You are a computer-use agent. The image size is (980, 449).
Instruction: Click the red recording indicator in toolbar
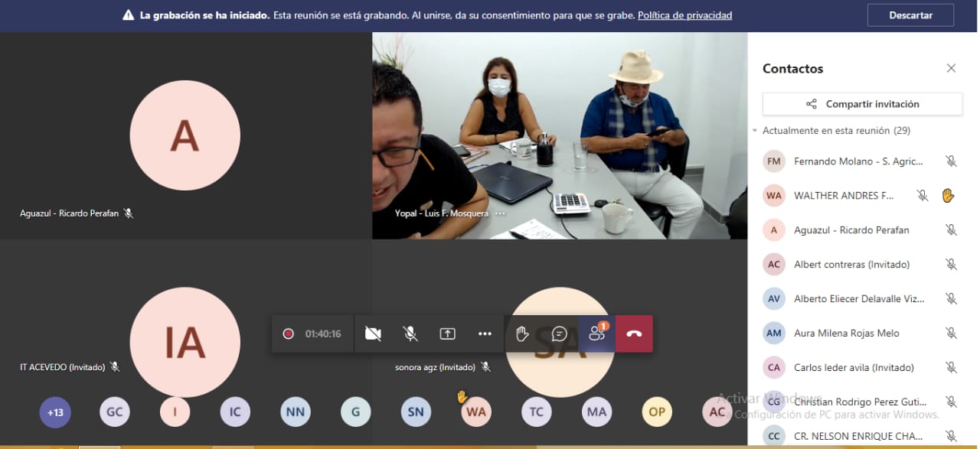289,334
